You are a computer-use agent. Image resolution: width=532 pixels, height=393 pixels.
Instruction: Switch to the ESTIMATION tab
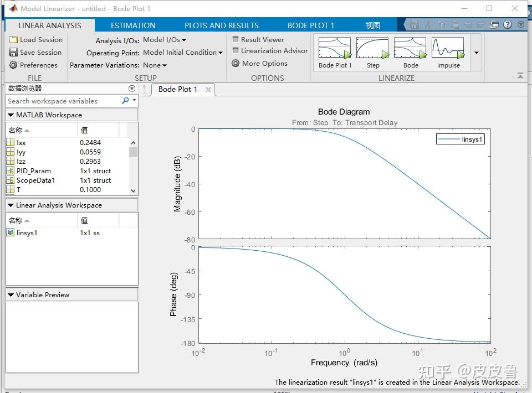133,25
